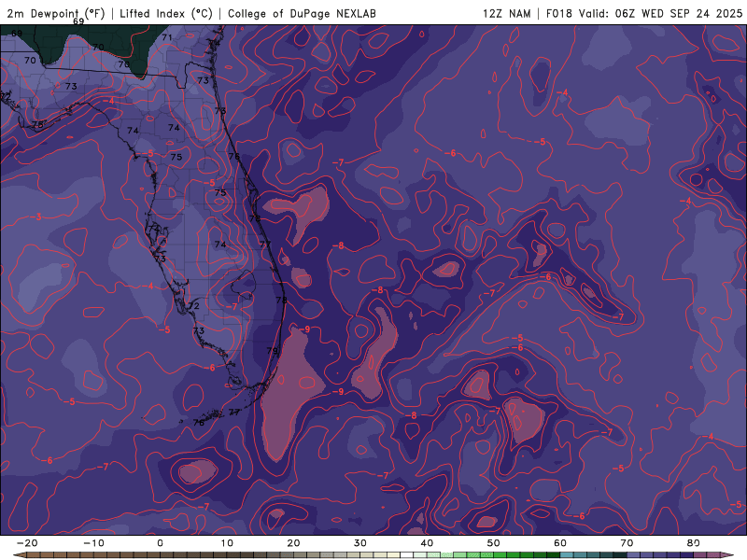Click the 40 tick label on colorbar

(427, 543)
